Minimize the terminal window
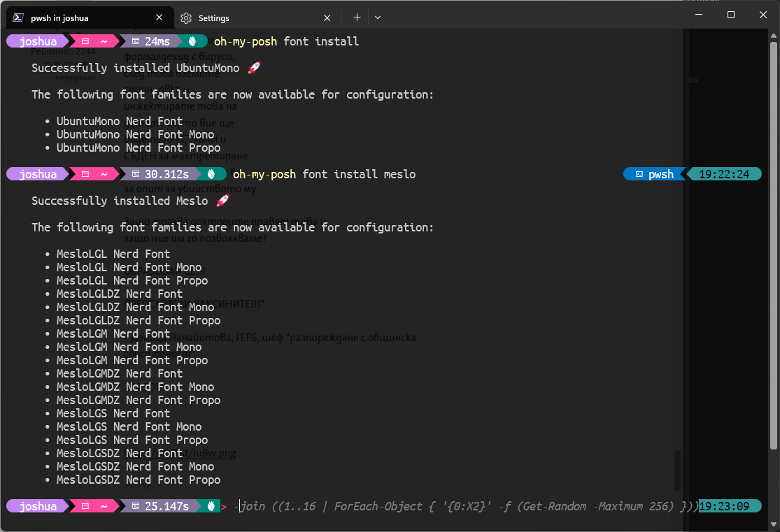Screen dimensions: 780x532 pos(699,15)
